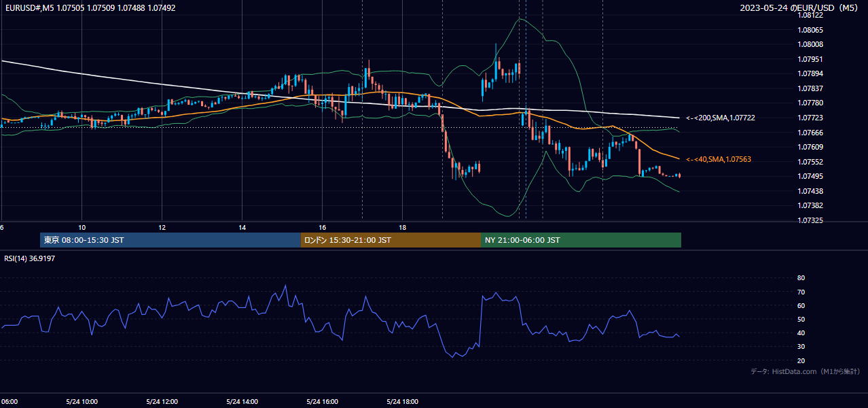Click the RSI scale value 20

pyautogui.click(x=801, y=360)
